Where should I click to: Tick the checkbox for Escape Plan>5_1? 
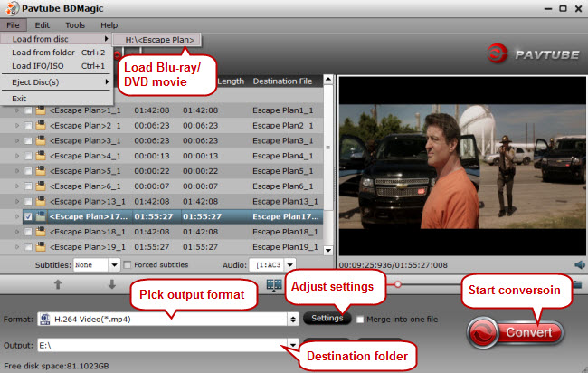pos(28,171)
